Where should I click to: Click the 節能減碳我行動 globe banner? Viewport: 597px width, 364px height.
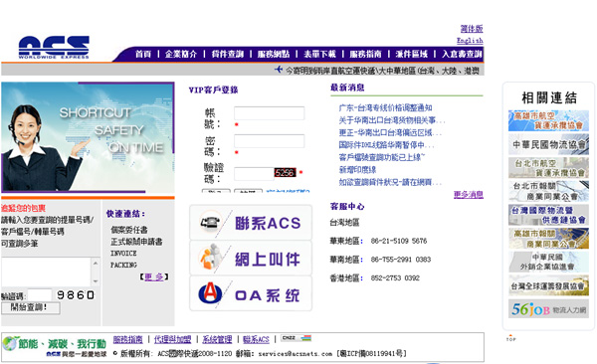(x=55, y=347)
